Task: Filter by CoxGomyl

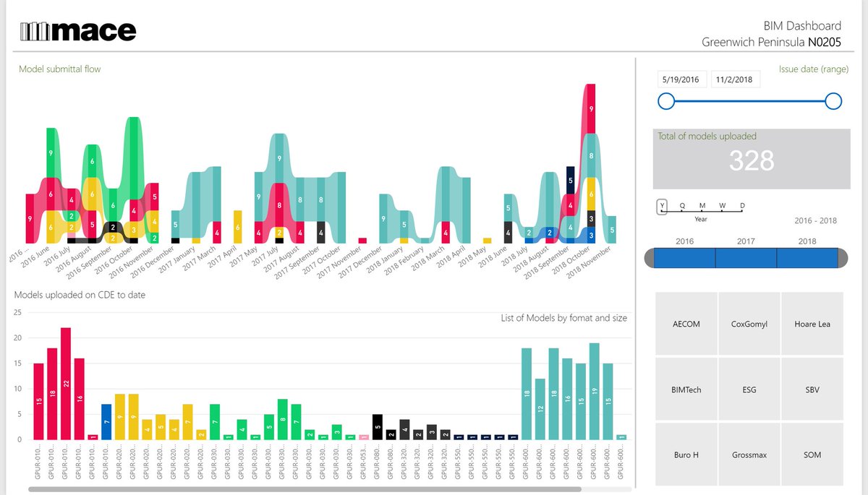Action: 749,324
